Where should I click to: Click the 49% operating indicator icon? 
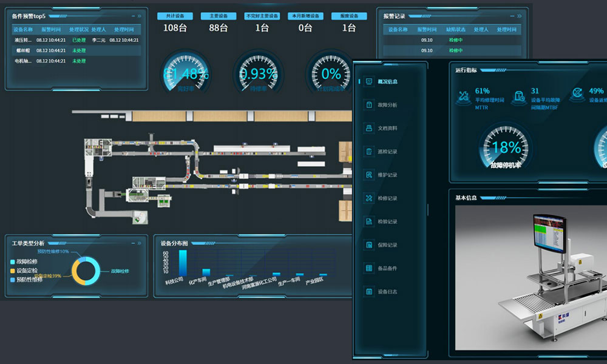pyautogui.click(x=577, y=95)
